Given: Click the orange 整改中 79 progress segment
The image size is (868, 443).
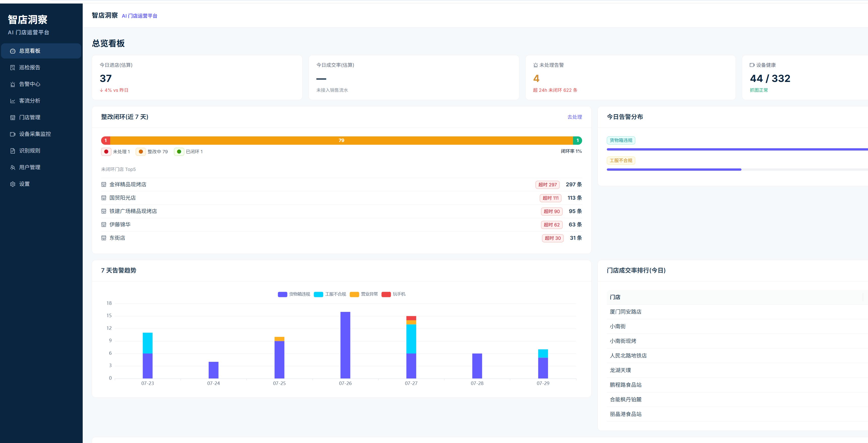Looking at the screenshot, I should [x=341, y=140].
